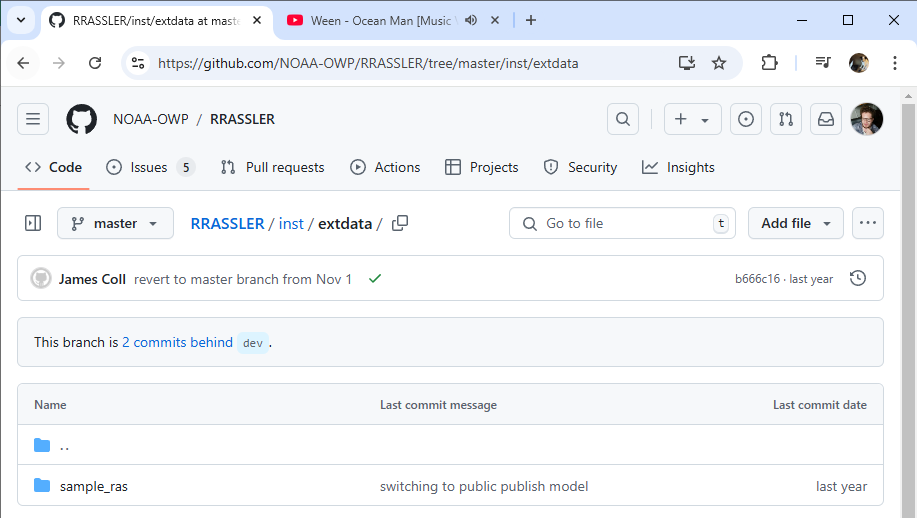Open the create new plus dropdown
The image size is (917, 518).
(691, 119)
